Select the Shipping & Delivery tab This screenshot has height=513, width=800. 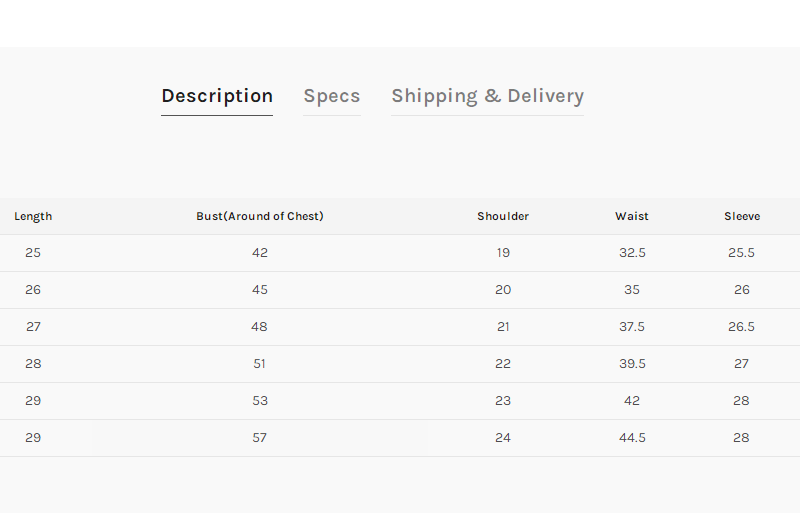pyautogui.click(x=487, y=96)
